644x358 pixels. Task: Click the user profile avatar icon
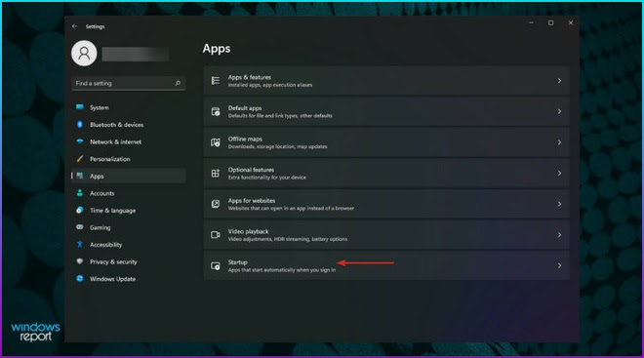tap(84, 53)
